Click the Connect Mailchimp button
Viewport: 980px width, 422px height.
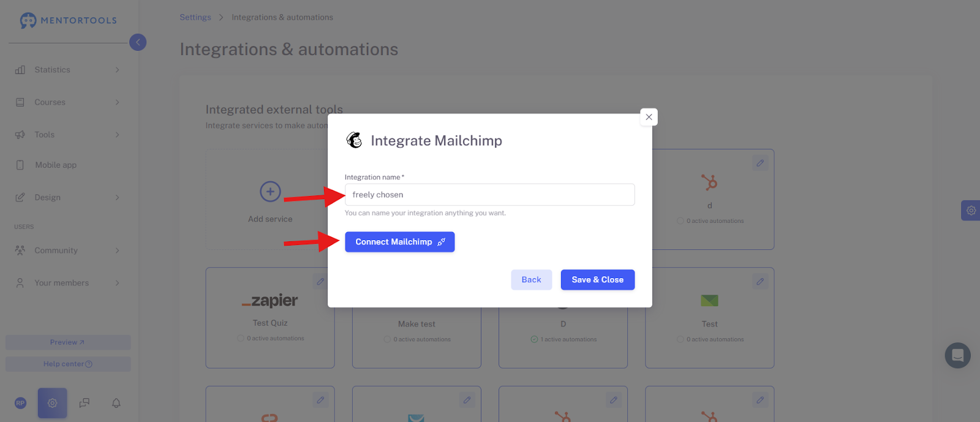point(399,242)
